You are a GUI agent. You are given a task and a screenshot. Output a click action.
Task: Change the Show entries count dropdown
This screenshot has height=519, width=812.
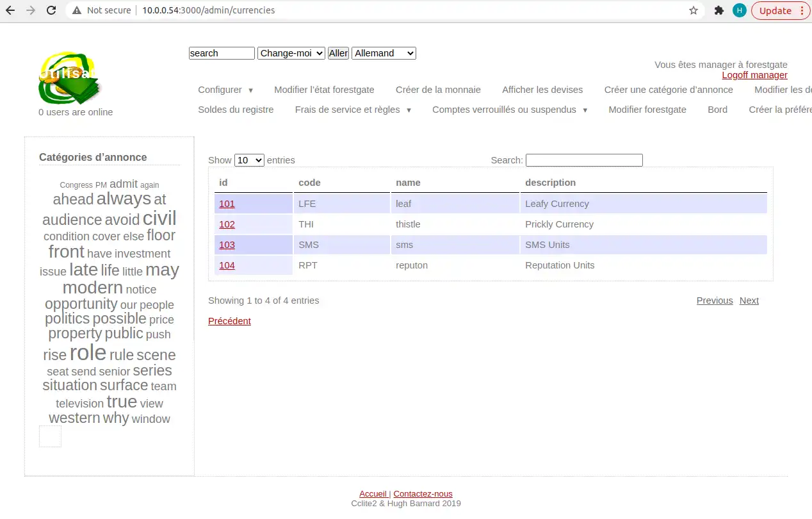(x=249, y=160)
